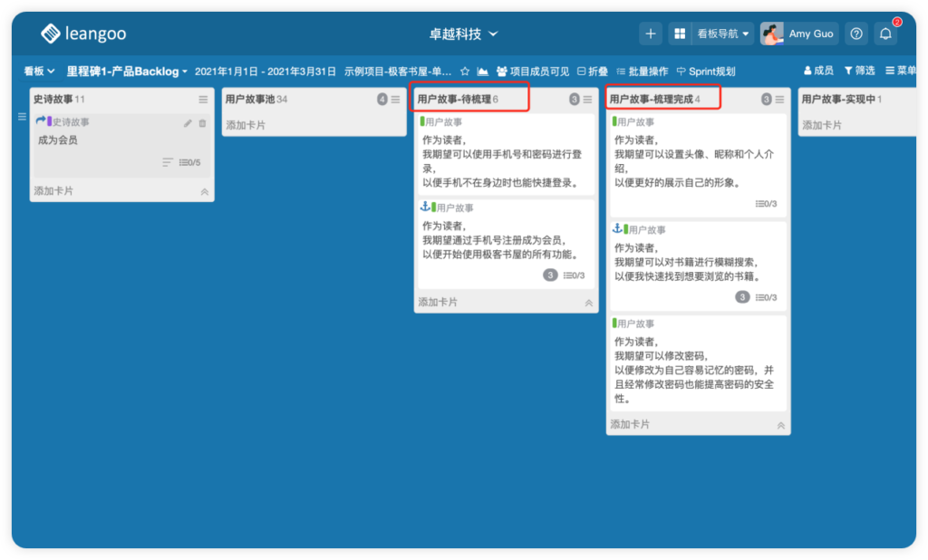Viewport: 928px width, 560px height.
Task: Click the 0/5 checklist progress on 成为会员
Action: point(189,162)
